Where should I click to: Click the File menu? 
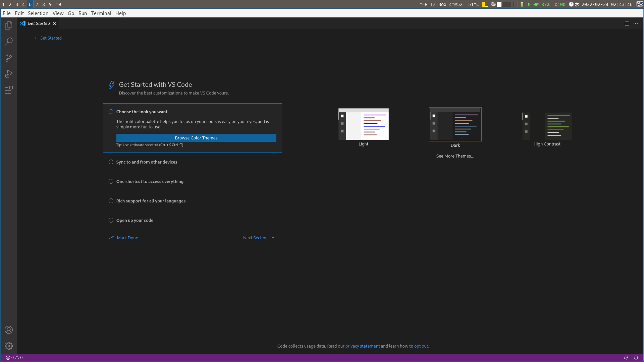[7, 13]
